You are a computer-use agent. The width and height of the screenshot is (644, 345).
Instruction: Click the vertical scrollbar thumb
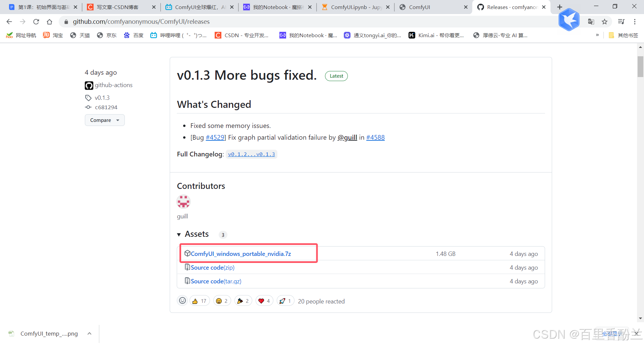click(640, 67)
